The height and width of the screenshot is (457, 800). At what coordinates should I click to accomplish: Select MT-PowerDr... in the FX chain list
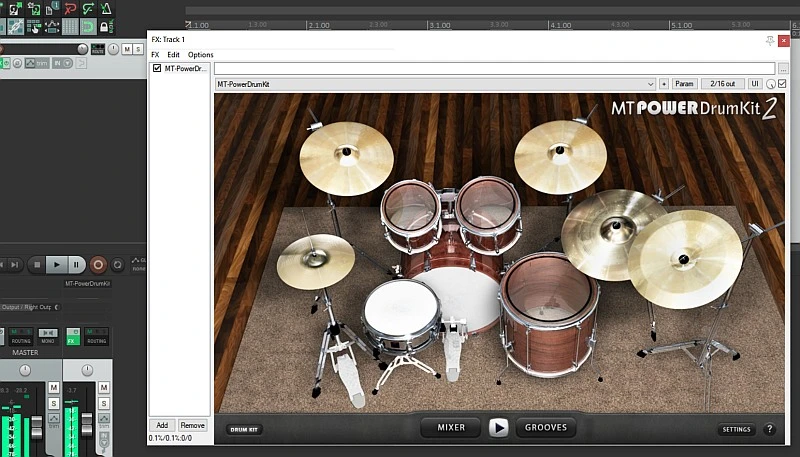tap(186, 68)
